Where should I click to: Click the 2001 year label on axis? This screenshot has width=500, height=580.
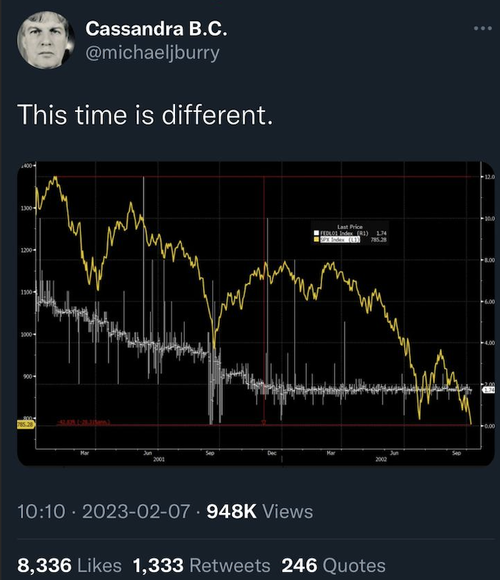click(159, 459)
